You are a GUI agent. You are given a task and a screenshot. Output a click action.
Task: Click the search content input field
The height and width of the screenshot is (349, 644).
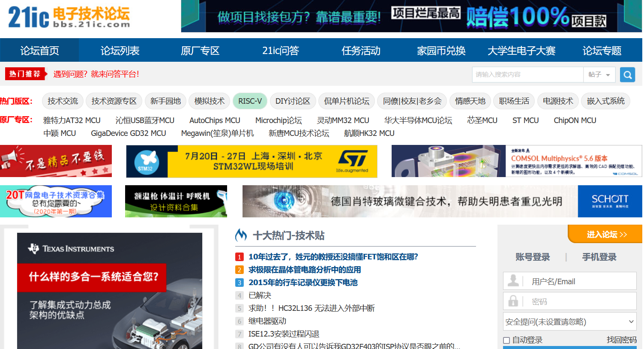528,75
